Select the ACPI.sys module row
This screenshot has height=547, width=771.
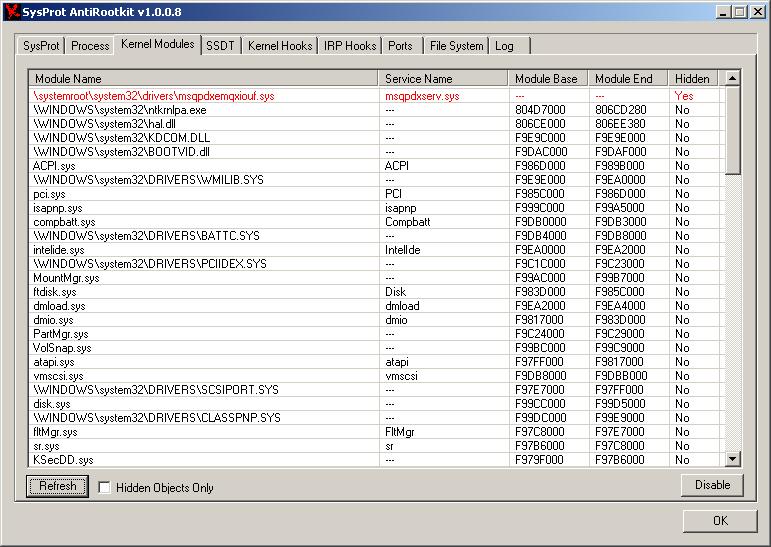377,166
